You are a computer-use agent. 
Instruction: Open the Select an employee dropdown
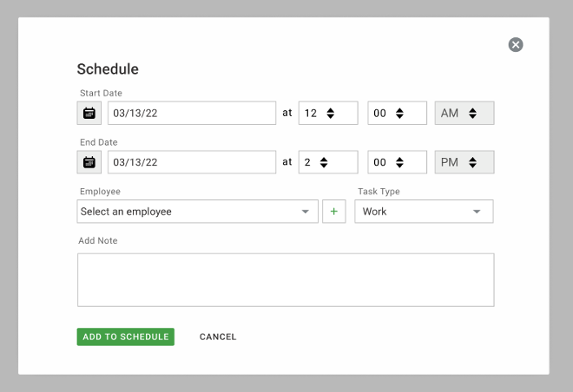(x=197, y=212)
